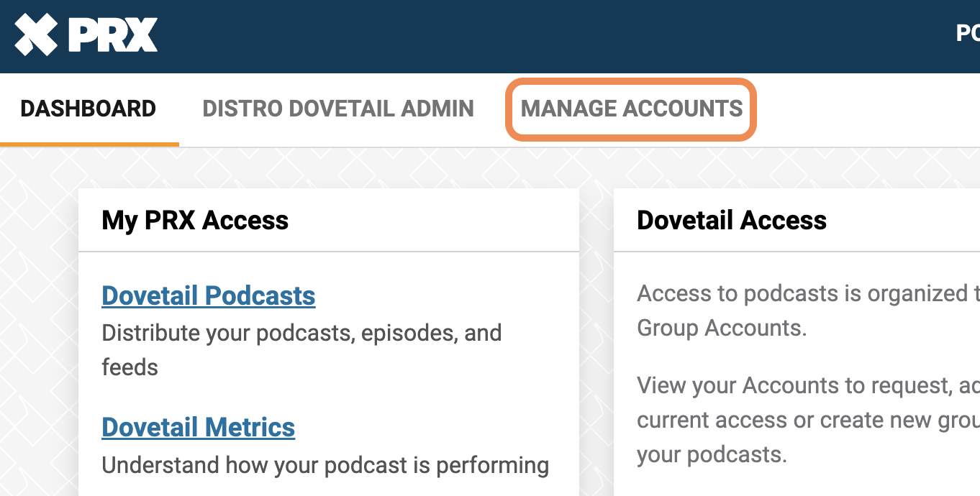Click text "Understand how your podcast is performing"
Viewport: 980px width, 496px height.
click(325, 465)
